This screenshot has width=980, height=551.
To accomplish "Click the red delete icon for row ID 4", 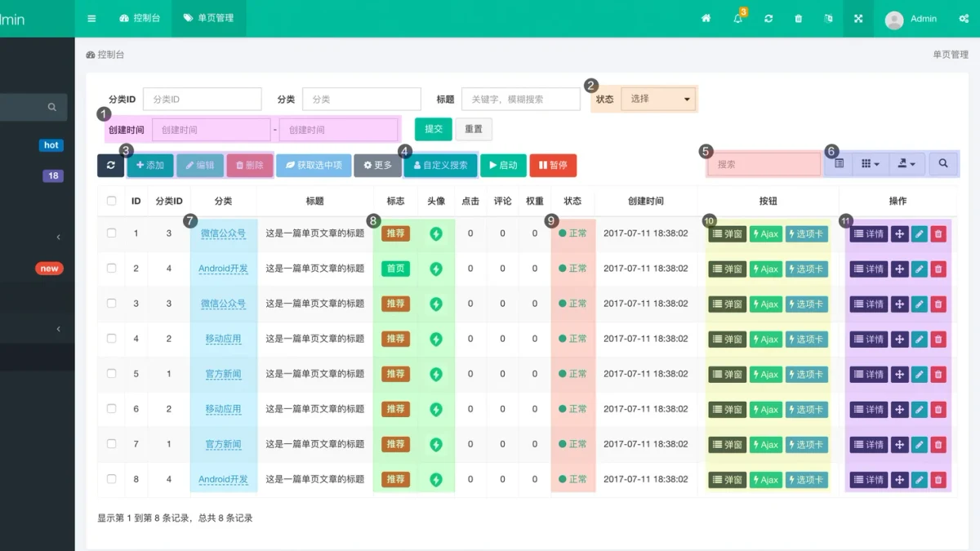I will pos(938,340).
